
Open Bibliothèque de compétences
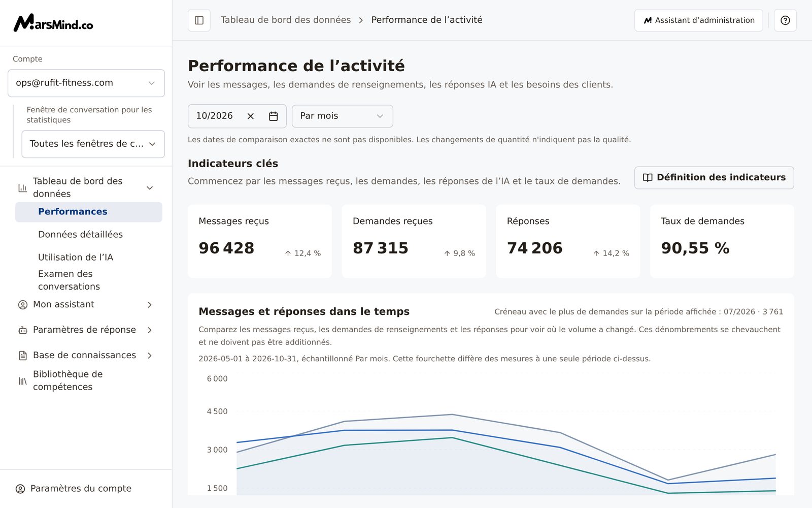pos(67,380)
